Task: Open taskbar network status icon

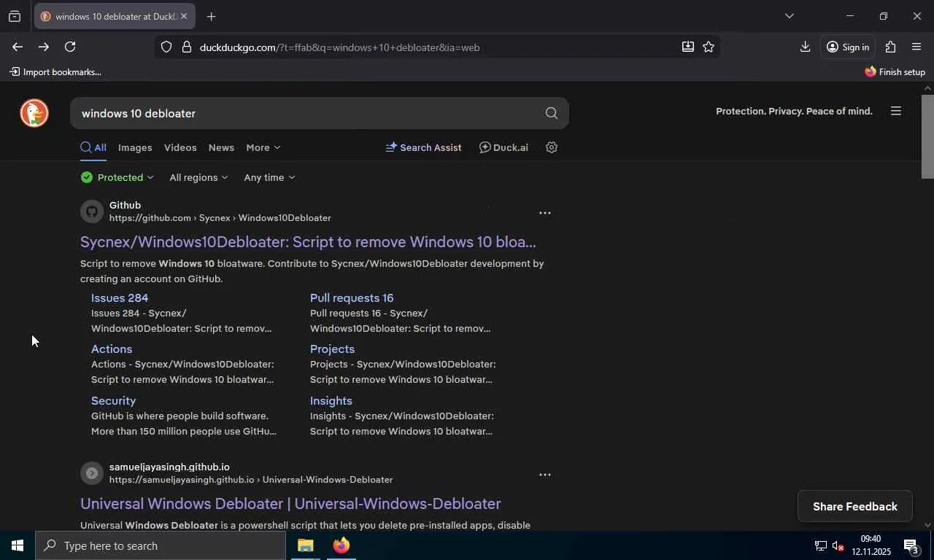Action: click(820, 545)
